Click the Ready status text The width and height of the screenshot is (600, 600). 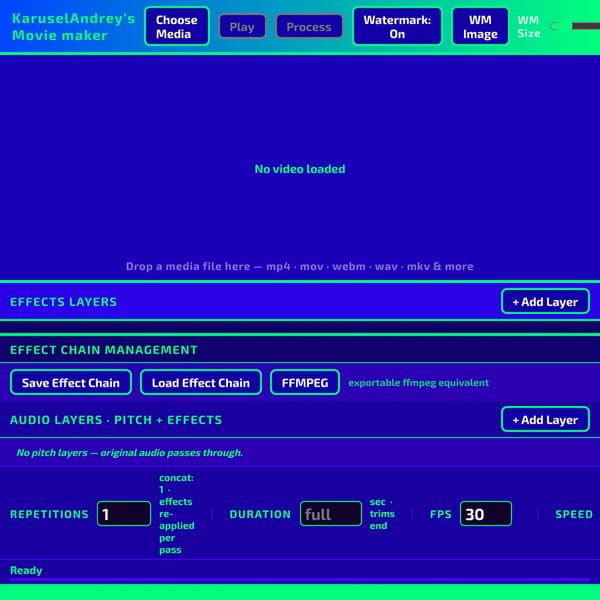point(26,570)
